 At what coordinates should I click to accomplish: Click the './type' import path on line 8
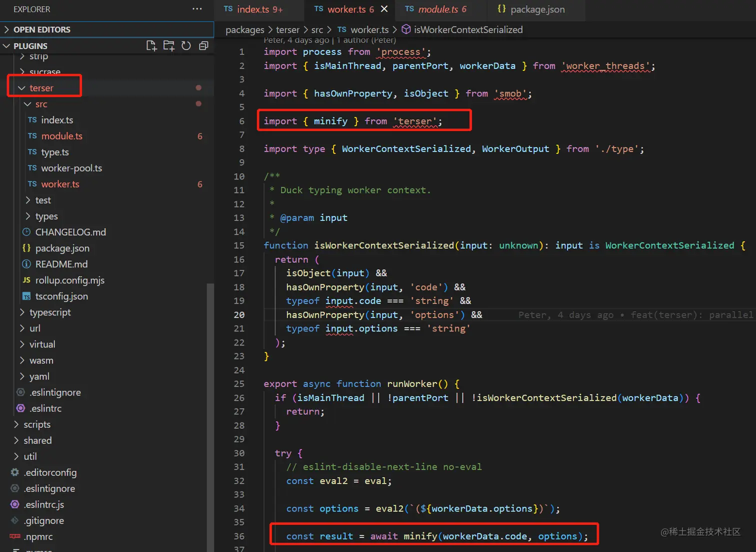point(617,148)
